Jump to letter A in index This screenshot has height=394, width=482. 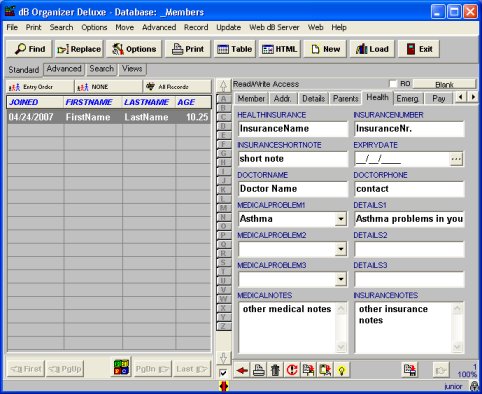click(223, 99)
